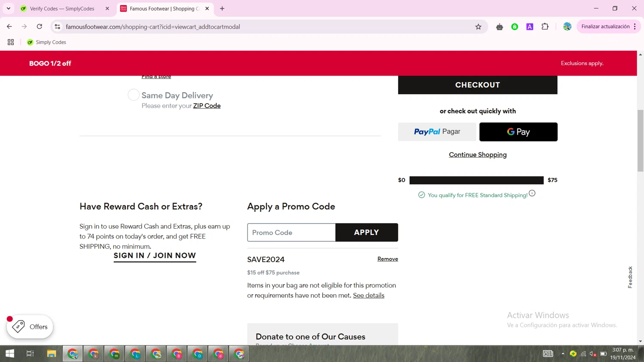Click 'You qualify for FREE Standard Shipping!' text
The width and height of the screenshot is (644, 362).
click(x=477, y=195)
